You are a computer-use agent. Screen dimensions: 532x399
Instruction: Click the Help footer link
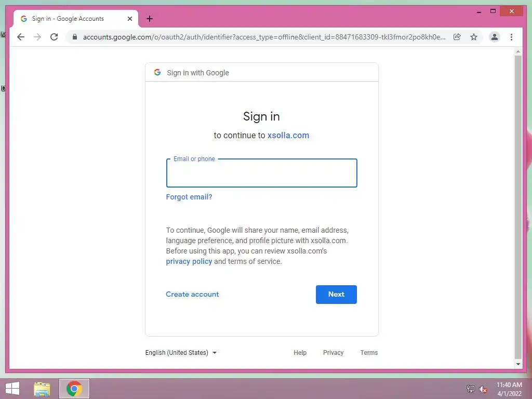pyautogui.click(x=300, y=353)
